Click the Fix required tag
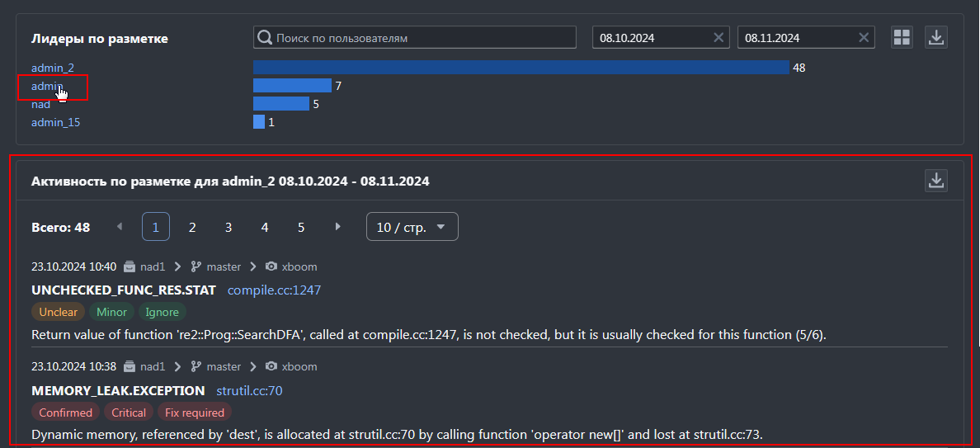Image resolution: width=980 pixels, height=448 pixels. [195, 413]
